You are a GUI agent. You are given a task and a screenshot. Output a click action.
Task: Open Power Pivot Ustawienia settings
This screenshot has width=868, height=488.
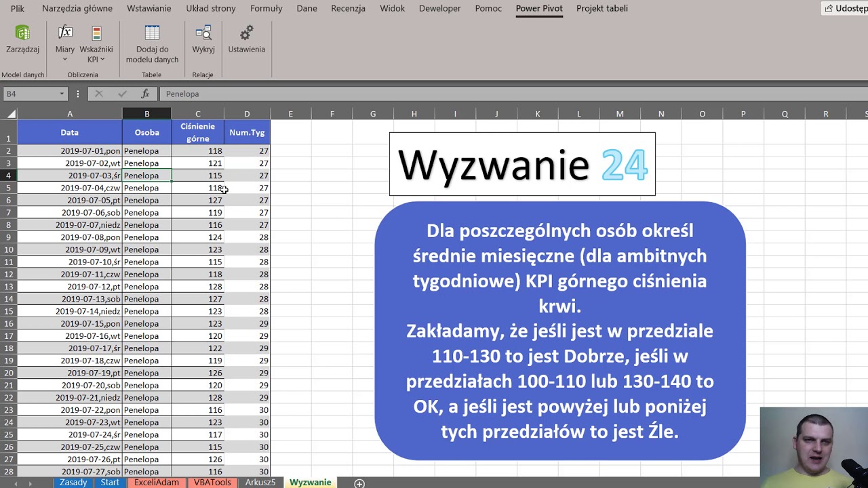point(247,39)
